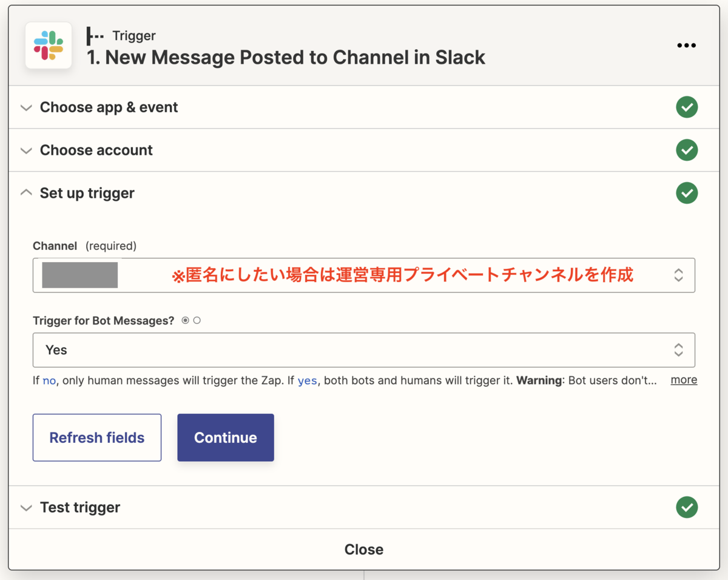Click the Continue button
The height and width of the screenshot is (580, 728).
(x=226, y=437)
